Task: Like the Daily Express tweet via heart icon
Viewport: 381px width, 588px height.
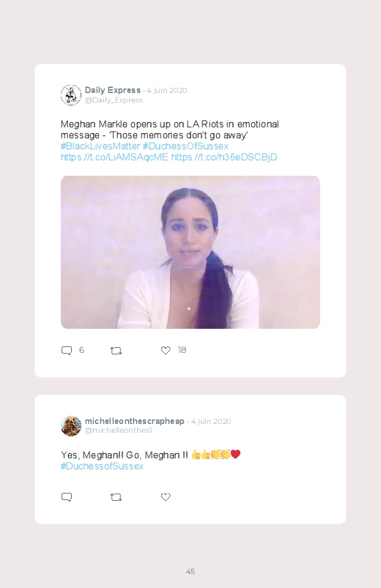Action: (166, 350)
